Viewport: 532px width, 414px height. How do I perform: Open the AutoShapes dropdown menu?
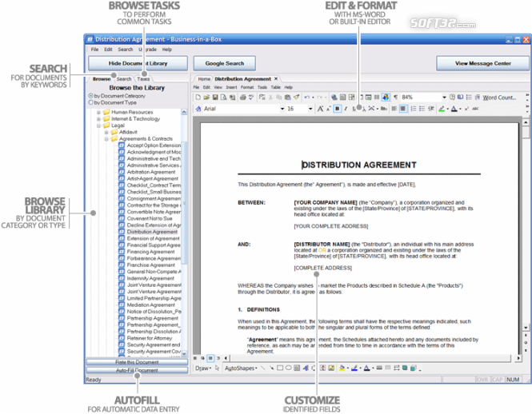coord(241,368)
